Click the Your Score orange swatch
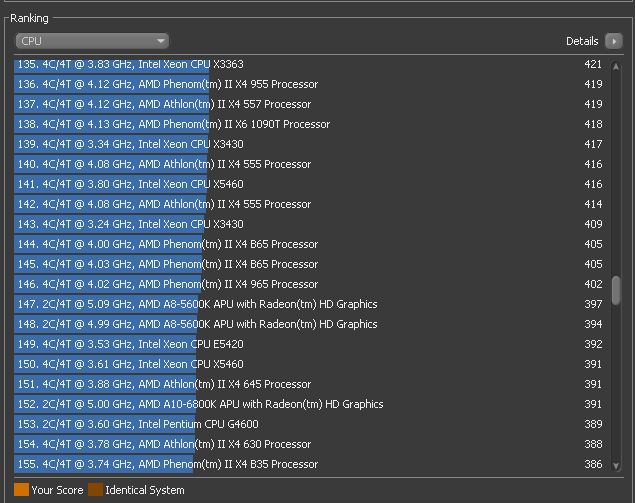Viewport: 635px width, 503px height. [x=21, y=490]
